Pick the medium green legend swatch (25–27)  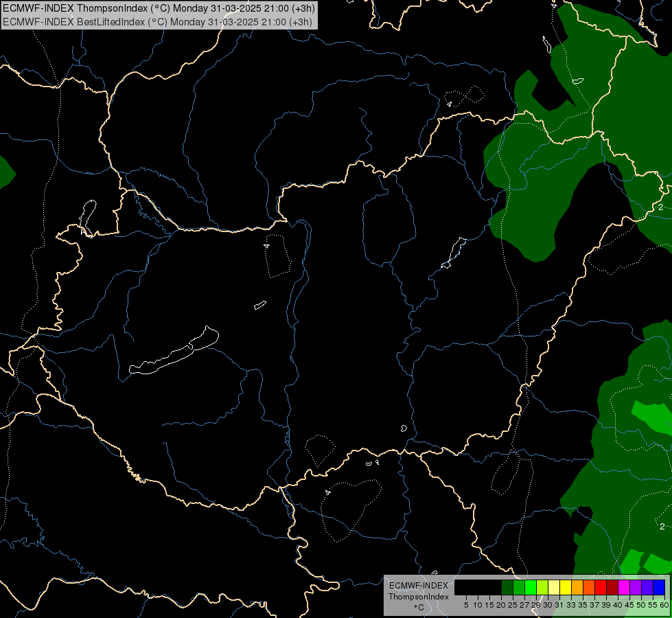coord(519,587)
